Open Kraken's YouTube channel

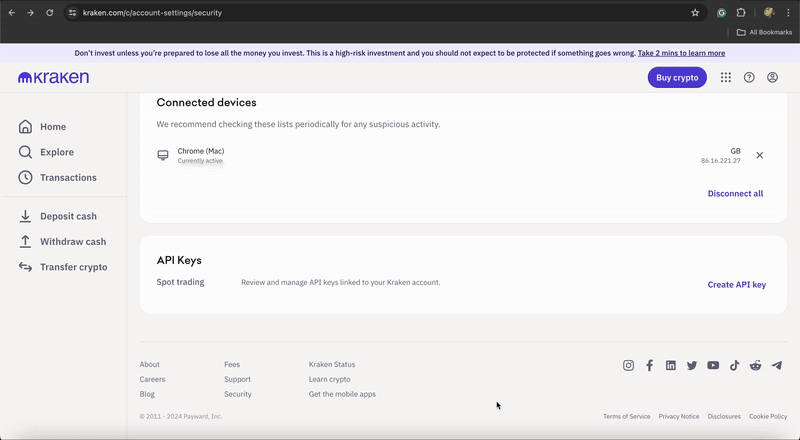pyautogui.click(x=713, y=365)
